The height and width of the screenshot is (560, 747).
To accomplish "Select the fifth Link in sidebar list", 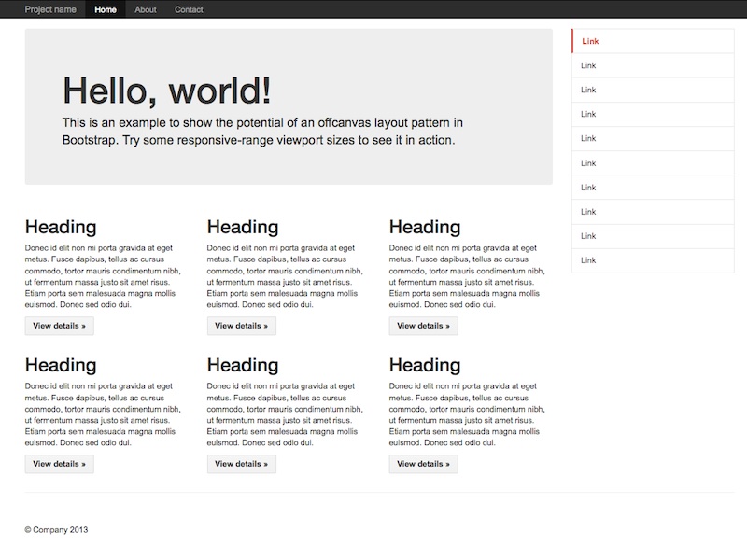I will coord(652,138).
